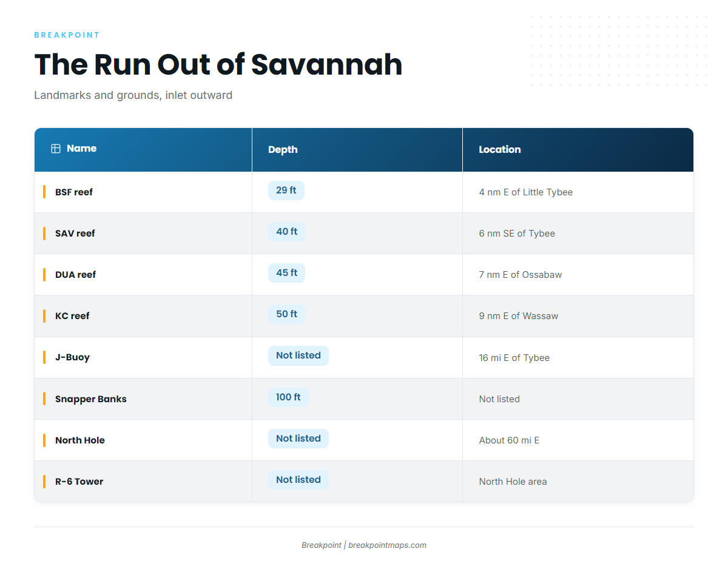The width and height of the screenshot is (728, 566).
Task: Click the 40 ft depth badge
Action: [x=286, y=232]
